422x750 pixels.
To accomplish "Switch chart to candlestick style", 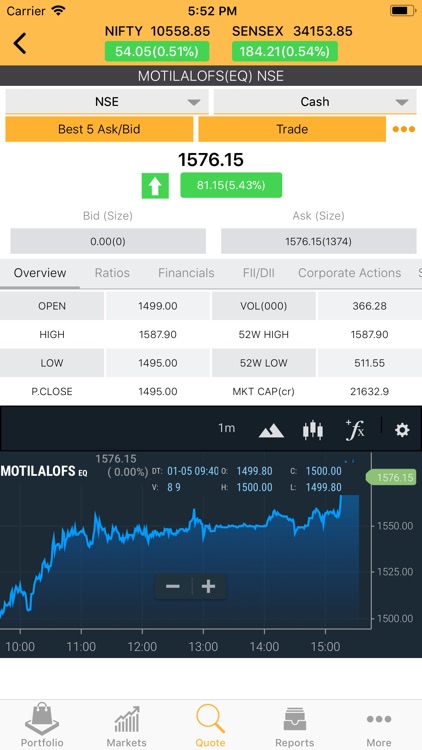I will [312, 430].
